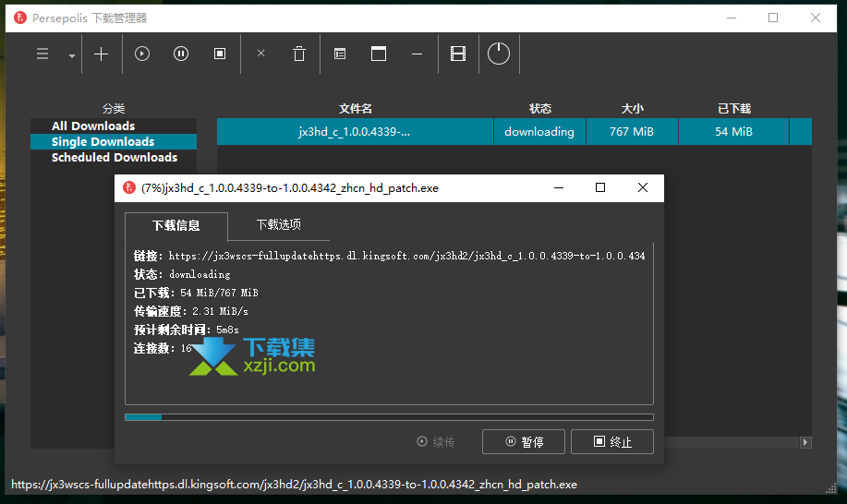The width and height of the screenshot is (847, 504).
Task: Click the 大小 column header
Action: coord(632,109)
